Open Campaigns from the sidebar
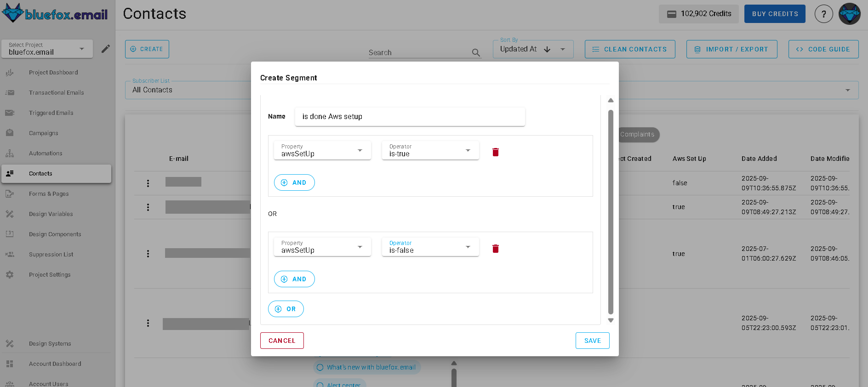 coord(44,133)
